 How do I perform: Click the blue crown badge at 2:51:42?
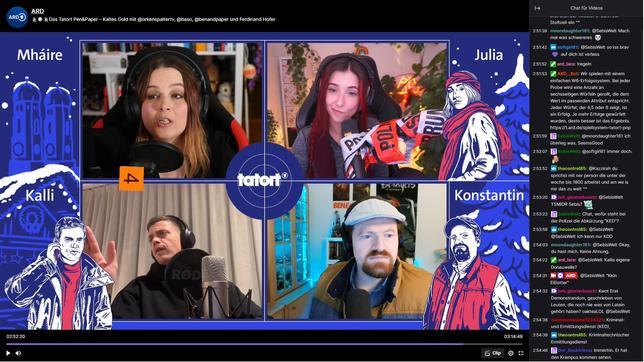tap(553, 47)
